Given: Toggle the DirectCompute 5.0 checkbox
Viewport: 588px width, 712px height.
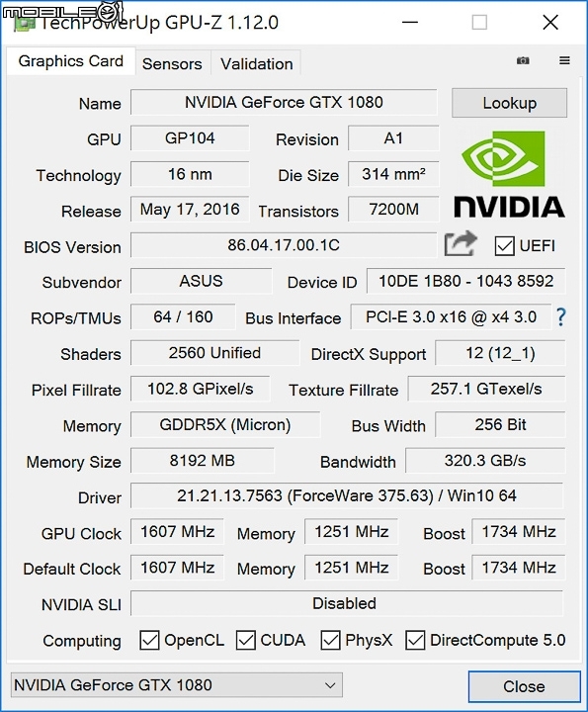Looking at the screenshot, I should 415,640.
